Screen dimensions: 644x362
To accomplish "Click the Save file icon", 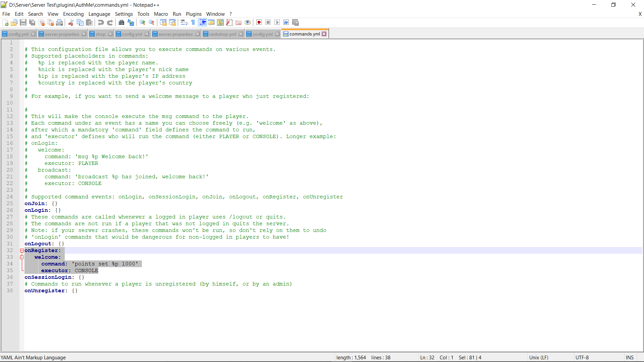I will (23, 22).
